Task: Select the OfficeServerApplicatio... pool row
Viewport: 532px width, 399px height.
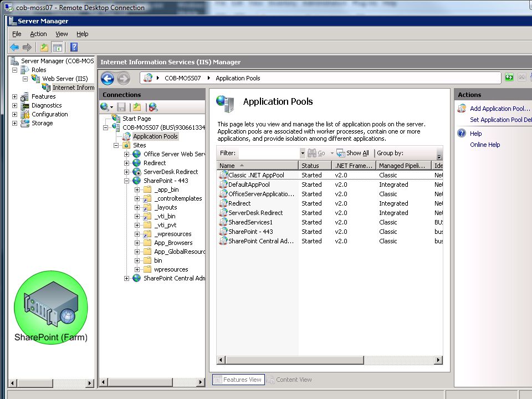Action: click(x=330, y=194)
